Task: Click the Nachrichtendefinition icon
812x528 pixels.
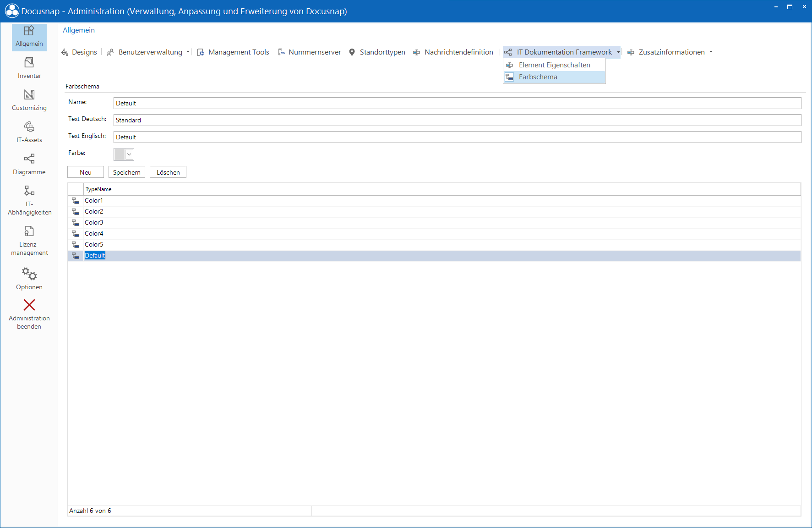Action: click(x=416, y=52)
